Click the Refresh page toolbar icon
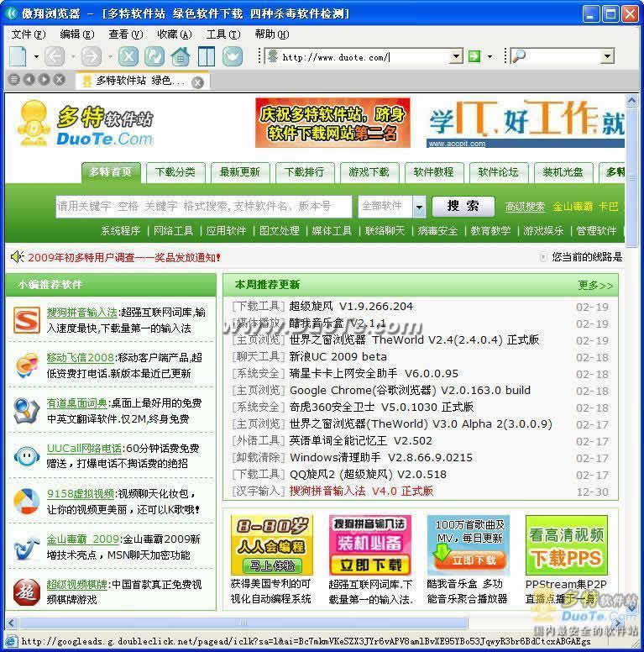This screenshot has width=644, height=652. click(154, 56)
